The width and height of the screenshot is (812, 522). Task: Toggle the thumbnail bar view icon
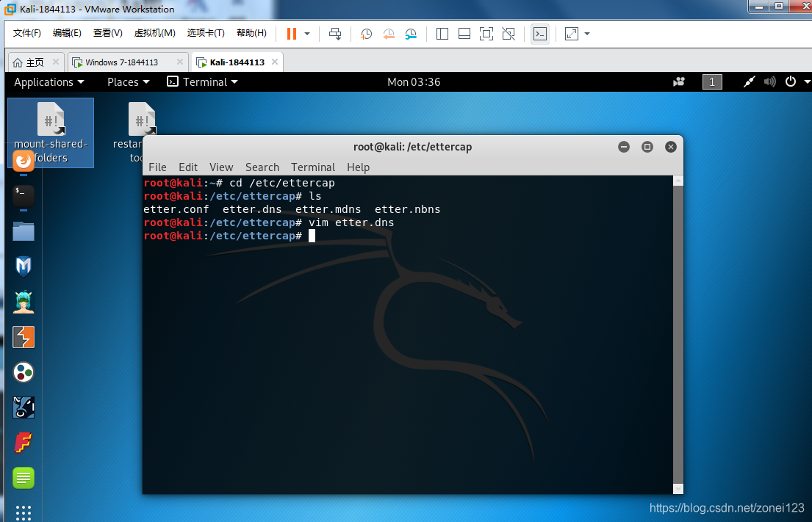coord(464,34)
